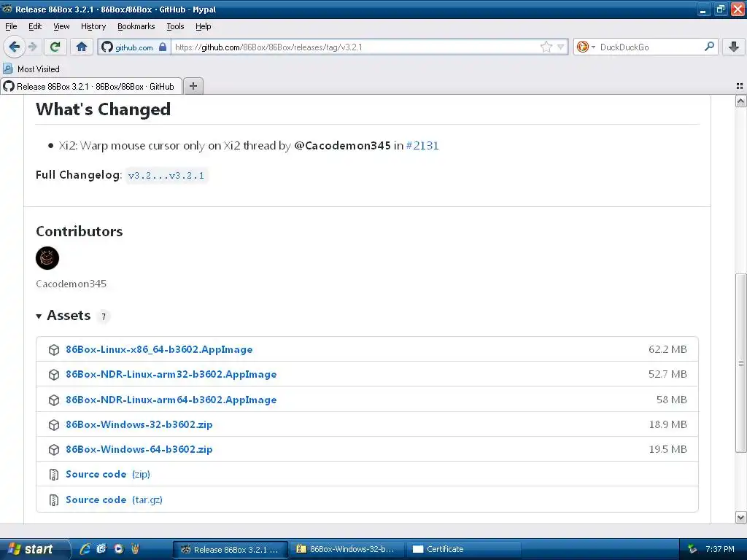Open the Tools menu

tap(175, 26)
